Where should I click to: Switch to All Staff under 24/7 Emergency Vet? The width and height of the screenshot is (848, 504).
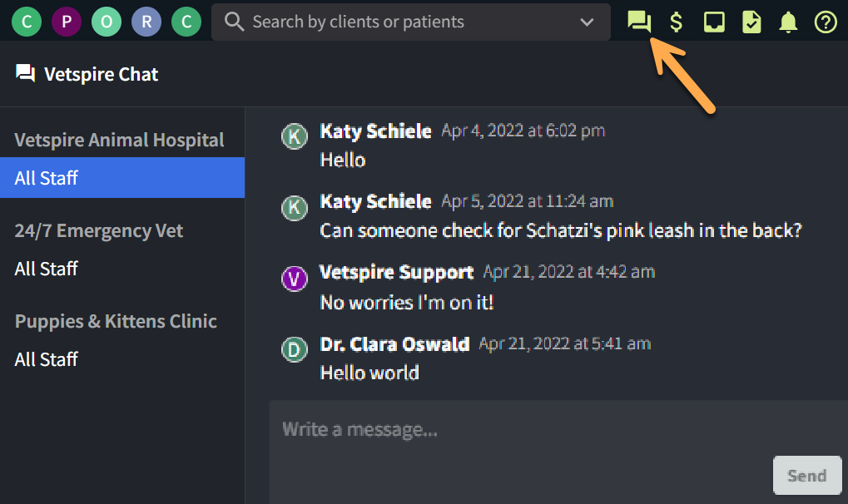point(47,268)
